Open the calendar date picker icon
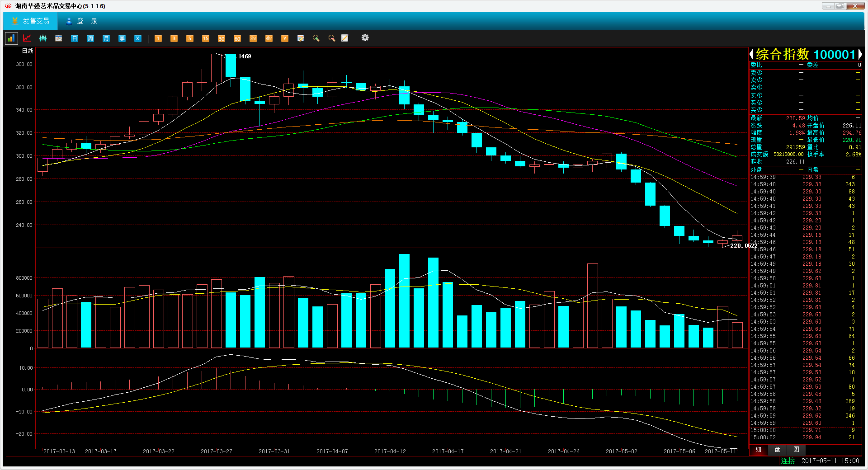This screenshot has height=470, width=868. click(59, 38)
